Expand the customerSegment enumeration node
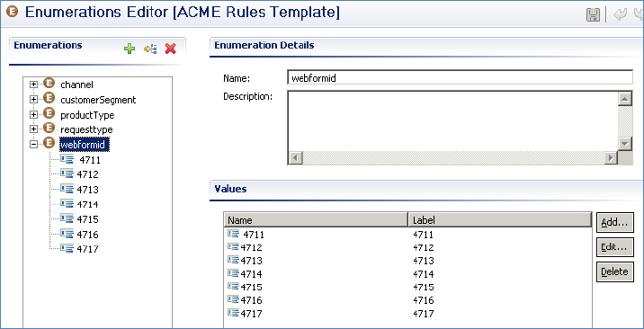The height and width of the screenshot is (329, 644). [x=33, y=99]
